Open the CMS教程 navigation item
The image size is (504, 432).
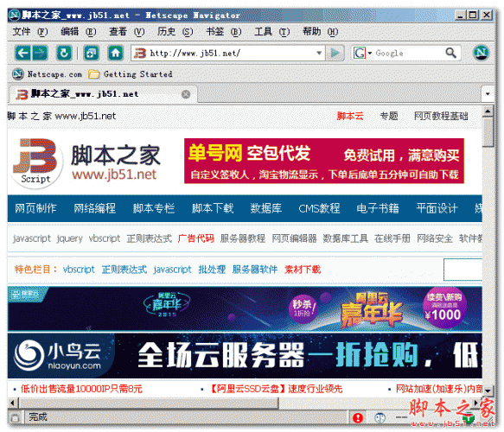pyautogui.click(x=319, y=208)
